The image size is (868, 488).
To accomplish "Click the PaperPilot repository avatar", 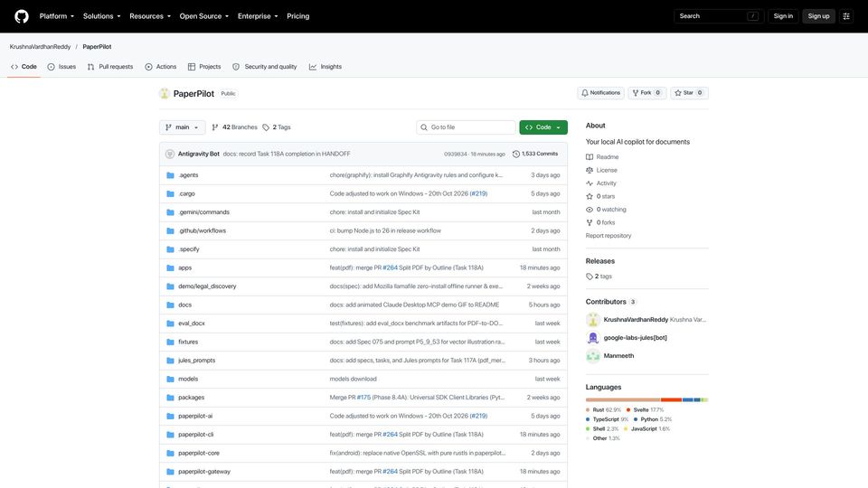I will [164, 93].
